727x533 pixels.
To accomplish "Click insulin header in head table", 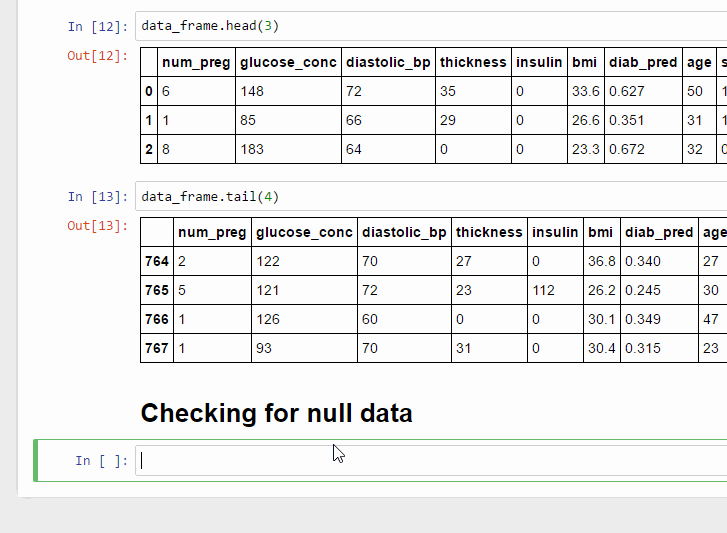I will 539,62.
